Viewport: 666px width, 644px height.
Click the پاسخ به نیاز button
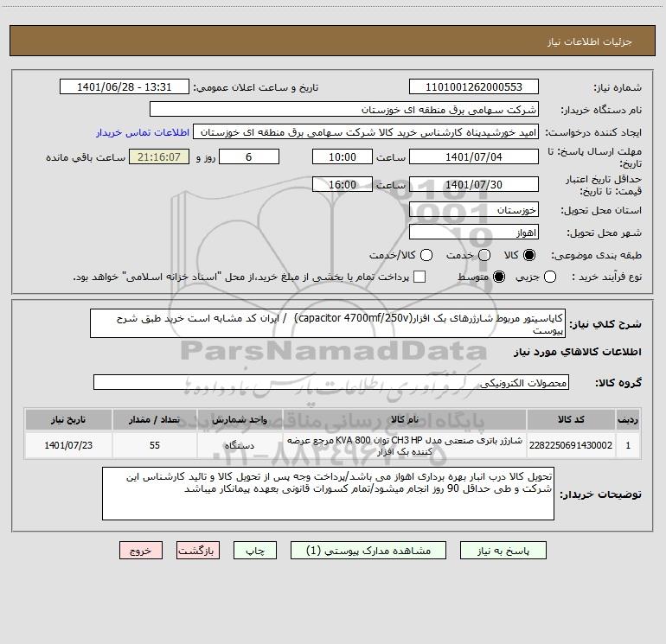(503, 551)
